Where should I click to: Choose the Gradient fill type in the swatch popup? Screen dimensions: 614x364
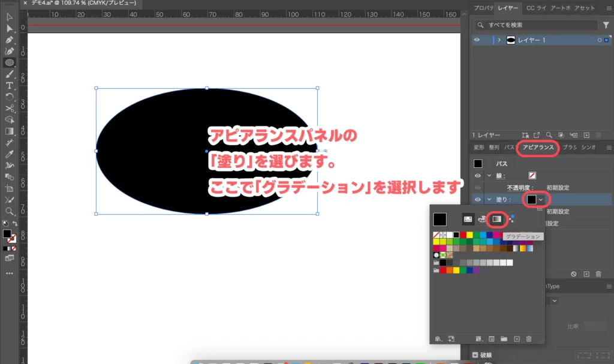496,219
